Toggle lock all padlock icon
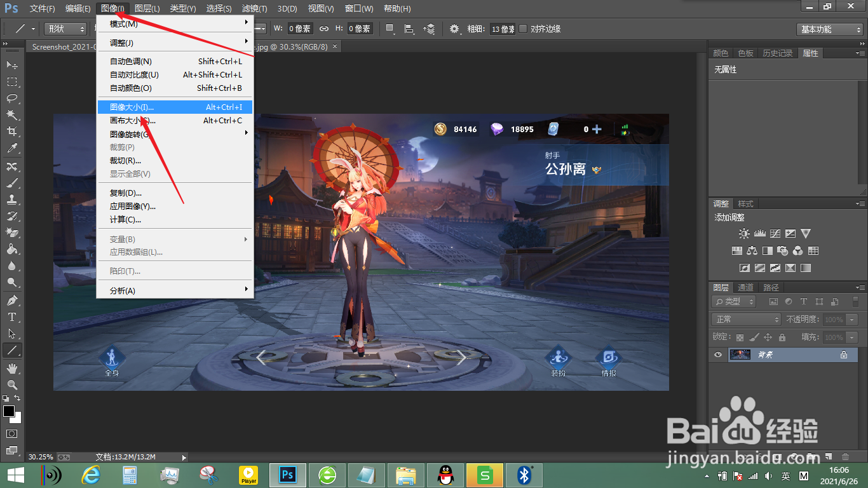 (782, 337)
